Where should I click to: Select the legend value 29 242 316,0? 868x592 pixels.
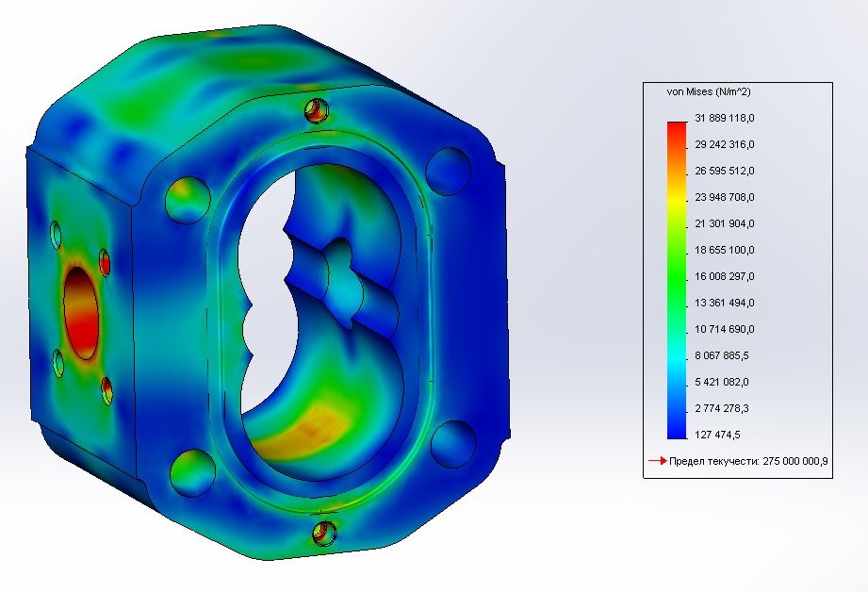724,144
